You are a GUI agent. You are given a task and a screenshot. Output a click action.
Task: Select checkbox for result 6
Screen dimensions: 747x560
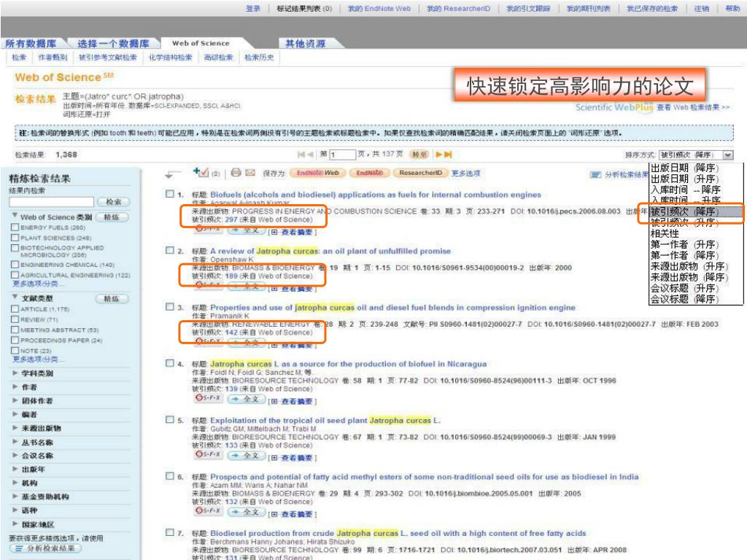pos(169,475)
